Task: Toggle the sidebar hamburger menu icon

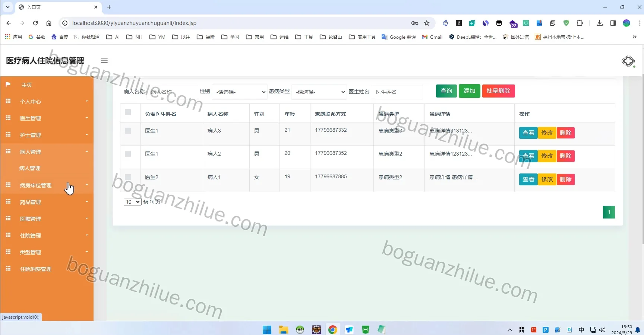Action: 104,61
